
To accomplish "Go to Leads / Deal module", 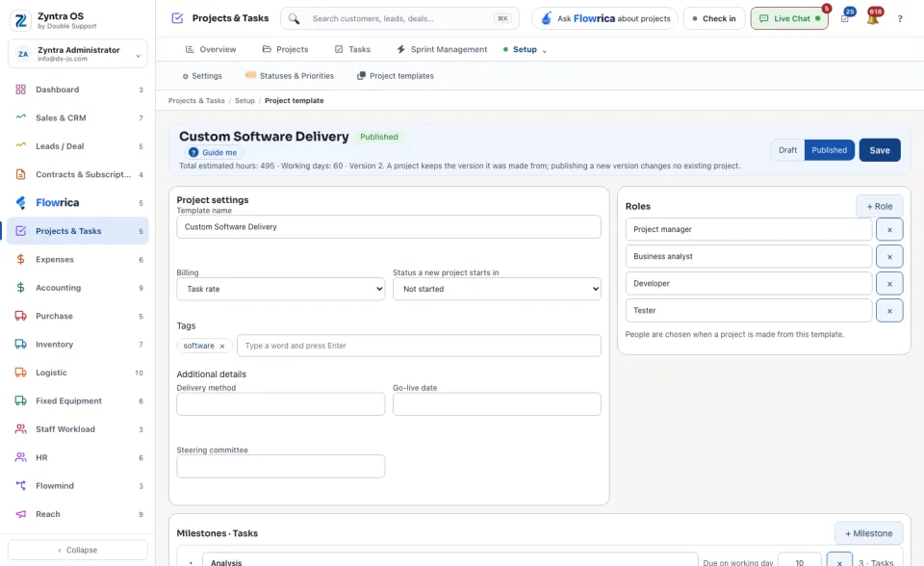I will [78, 146].
